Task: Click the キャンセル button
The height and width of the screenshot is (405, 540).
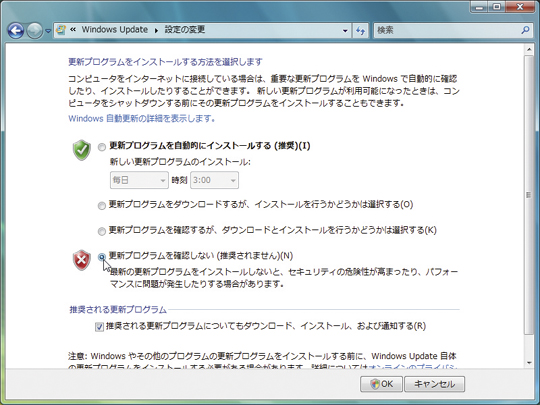Action: click(x=434, y=384)
